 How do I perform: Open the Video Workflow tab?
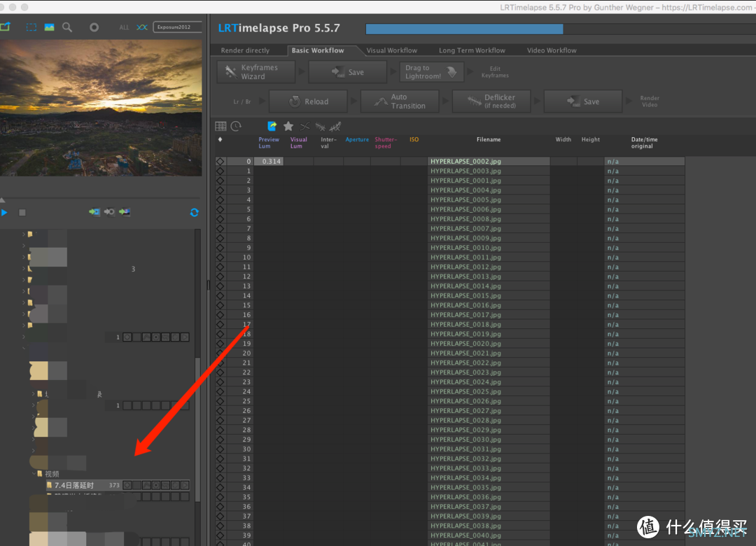point(552,50)
